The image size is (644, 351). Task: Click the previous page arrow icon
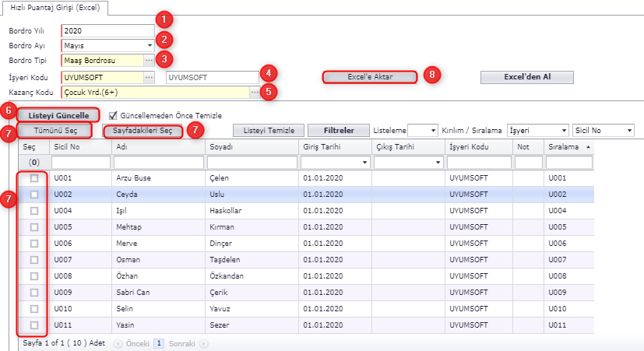(118, 342)
